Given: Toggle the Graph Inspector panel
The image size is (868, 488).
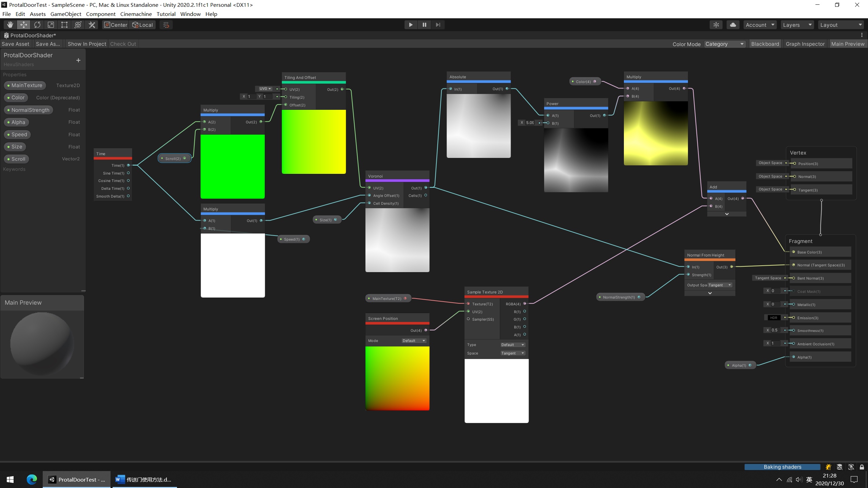Looking at the screenshot, I should [x=805, y=44].
